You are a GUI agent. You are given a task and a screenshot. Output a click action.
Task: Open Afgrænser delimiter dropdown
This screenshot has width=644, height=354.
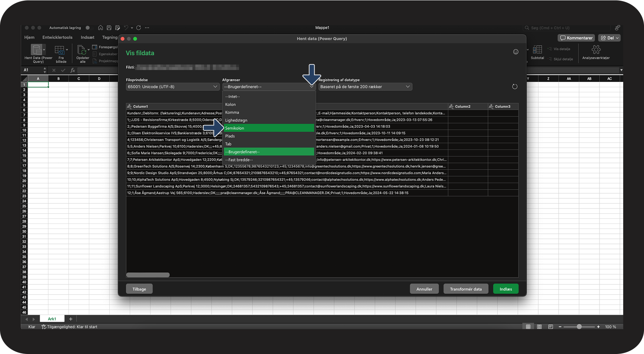click(269, 87)
